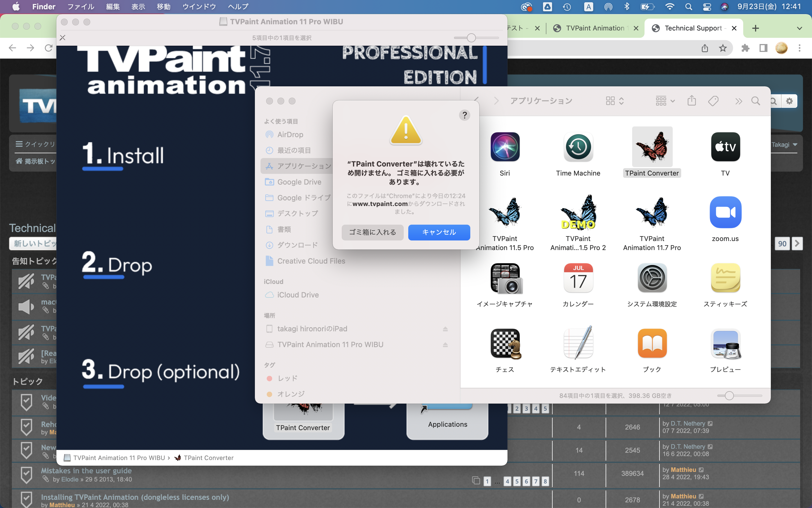Select TVPaint Animation 11.5 Pro 2 demo icon
The height and width of the screenshot is (508, 812).
[578, 212]
